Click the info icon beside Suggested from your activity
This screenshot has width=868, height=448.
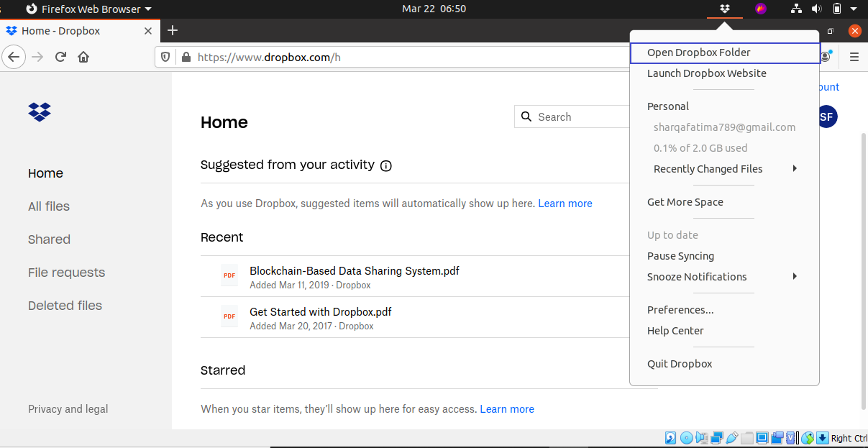(x=386, y=165)
